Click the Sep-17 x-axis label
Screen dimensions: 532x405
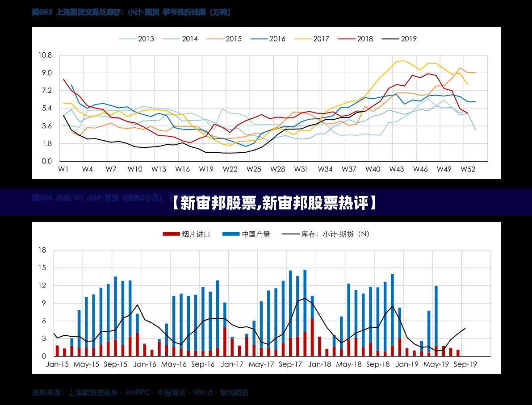(290, 364)
